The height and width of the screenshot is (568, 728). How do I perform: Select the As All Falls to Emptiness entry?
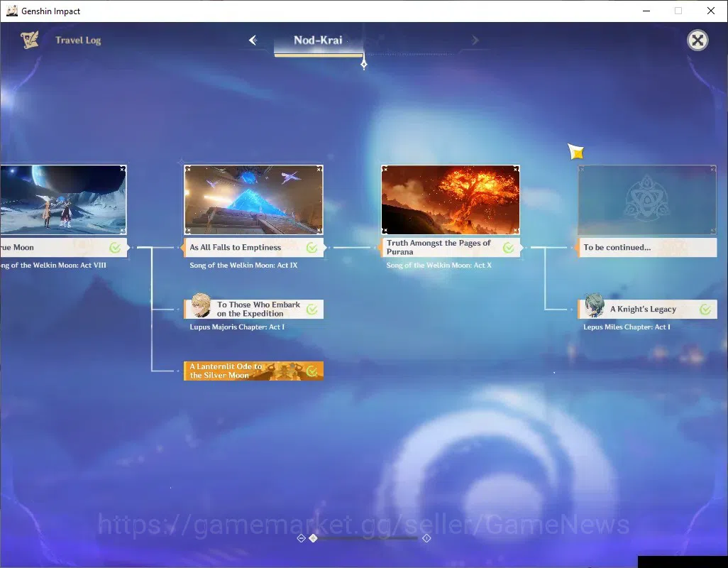pyautogui.click(x=253, y=248)
